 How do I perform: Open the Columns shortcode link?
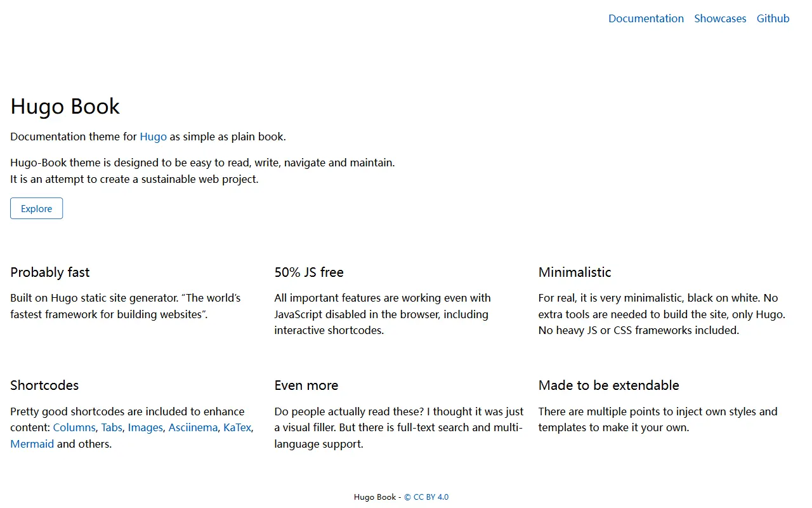click(74, 427)
